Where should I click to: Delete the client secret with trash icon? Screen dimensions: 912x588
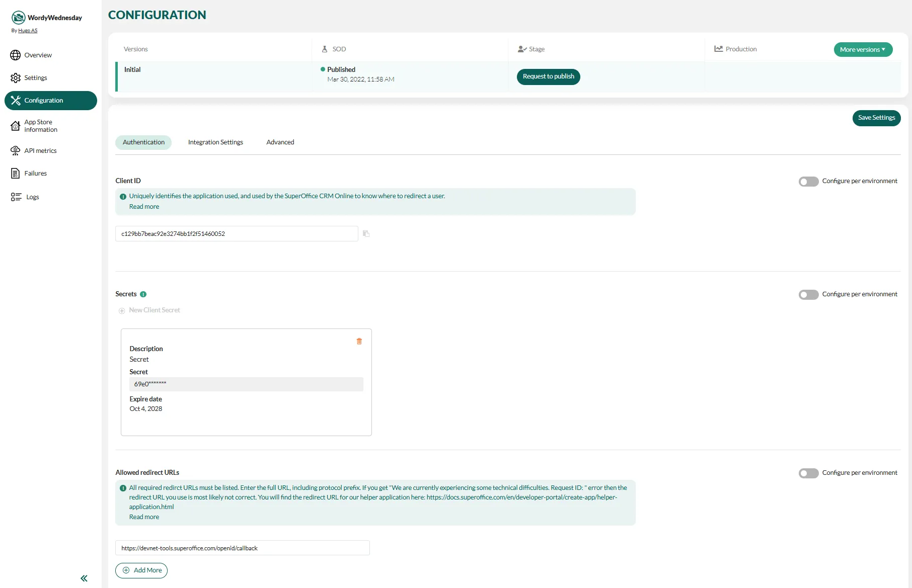[359, 342]
